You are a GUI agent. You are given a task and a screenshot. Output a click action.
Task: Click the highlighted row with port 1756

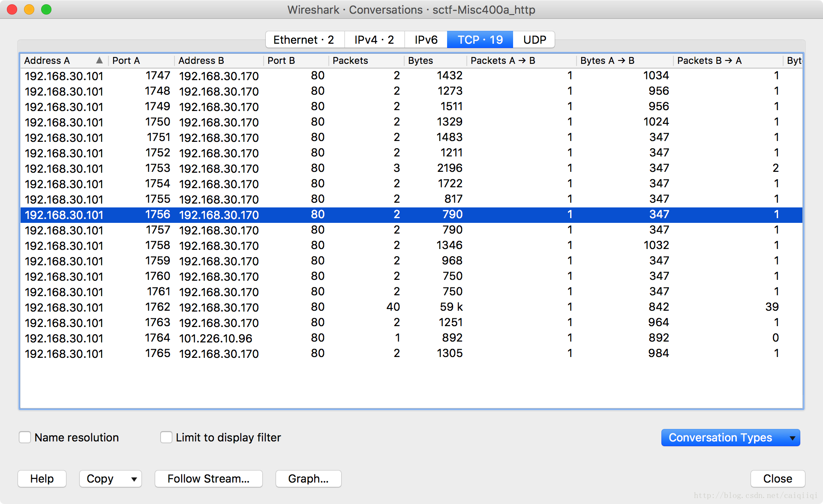[411, 215]
